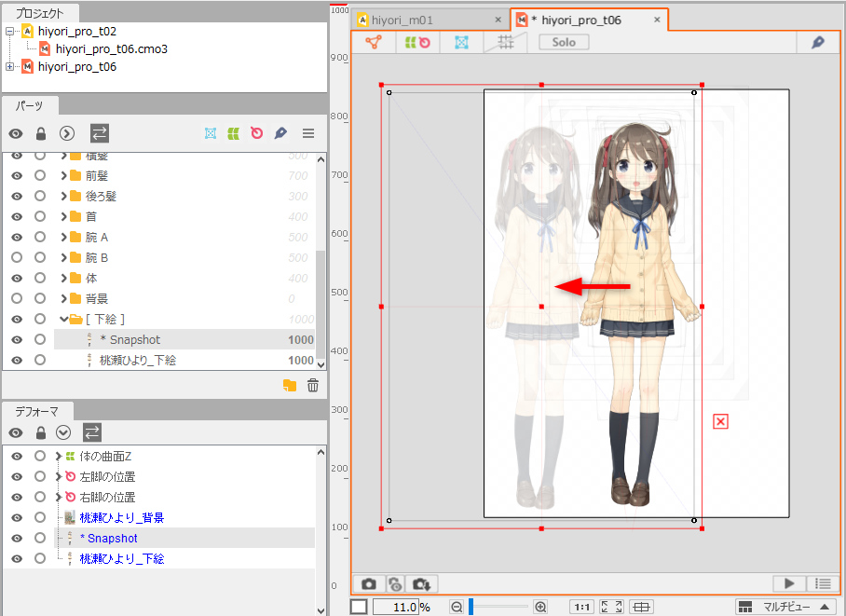
Task: Click the pen icon at canvas toolbar right
Action: pyautogui.click(x=817, y=42)
